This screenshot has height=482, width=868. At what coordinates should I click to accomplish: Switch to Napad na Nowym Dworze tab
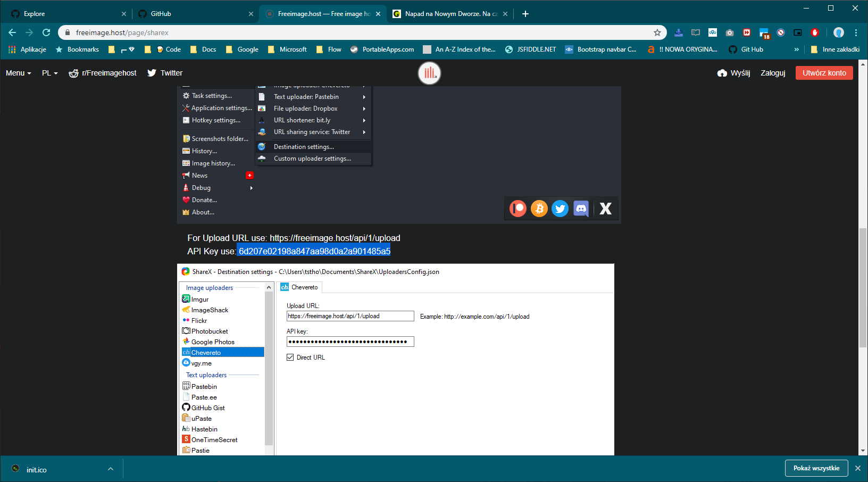pos(449,14)
